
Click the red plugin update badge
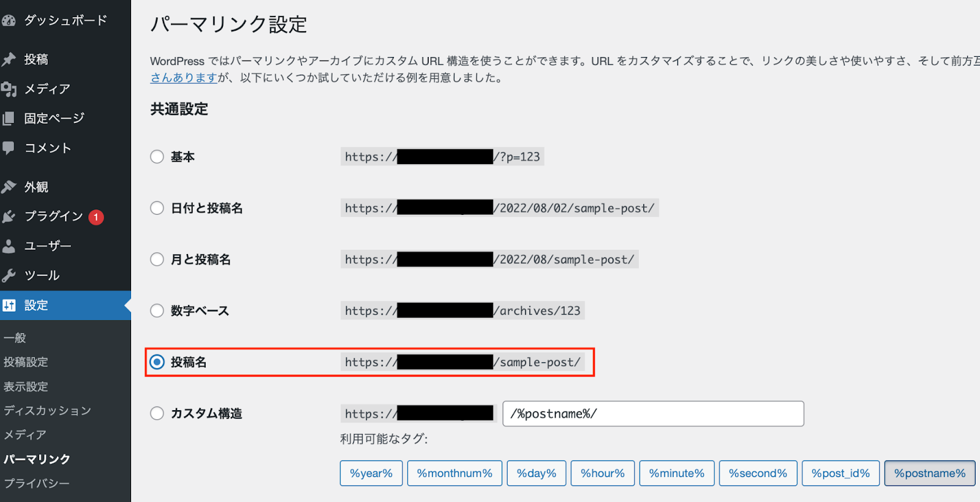pyautogui.click(x=96, y=217)
